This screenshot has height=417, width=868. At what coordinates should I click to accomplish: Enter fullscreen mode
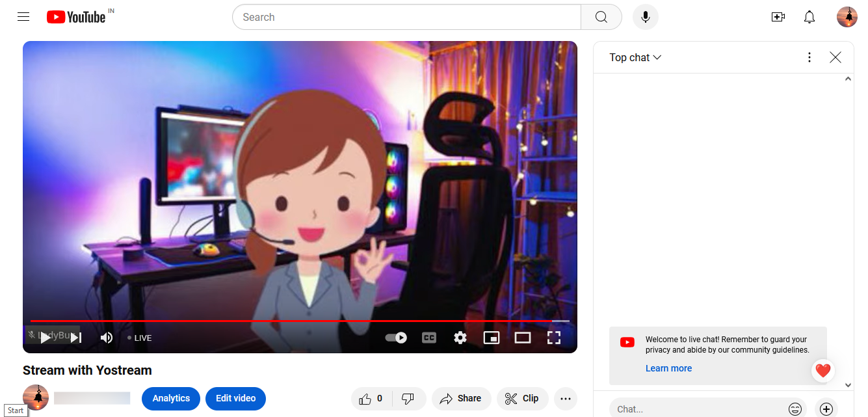click(554, 337)
